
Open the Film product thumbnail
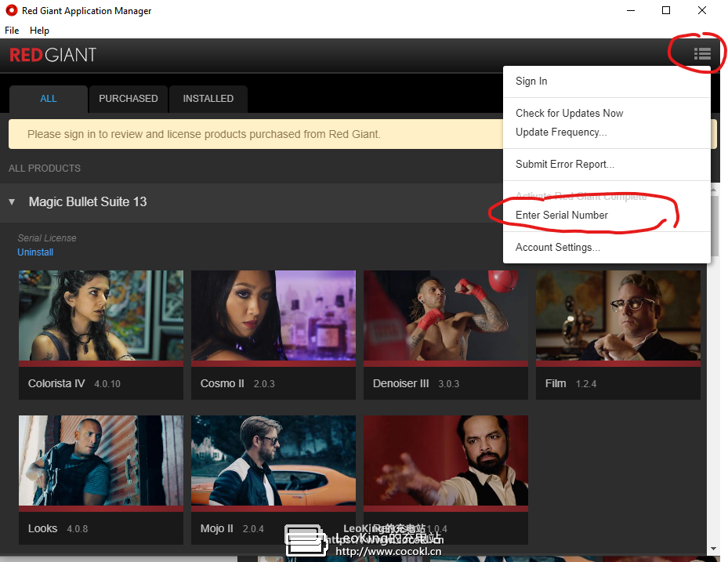618,315
